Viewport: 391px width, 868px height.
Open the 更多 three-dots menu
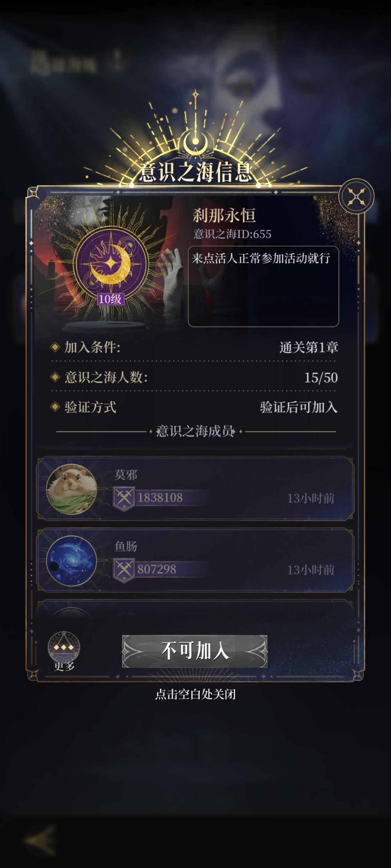pos(64,651)
